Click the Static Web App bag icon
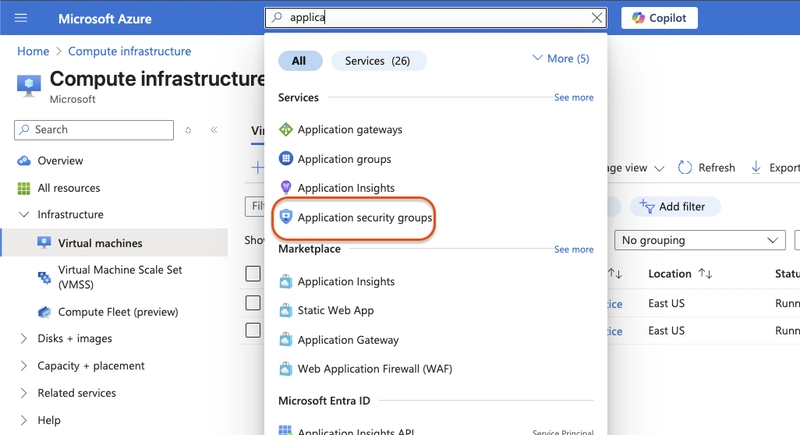Viewport: 800px width, 435px height. tap(286, 310)
